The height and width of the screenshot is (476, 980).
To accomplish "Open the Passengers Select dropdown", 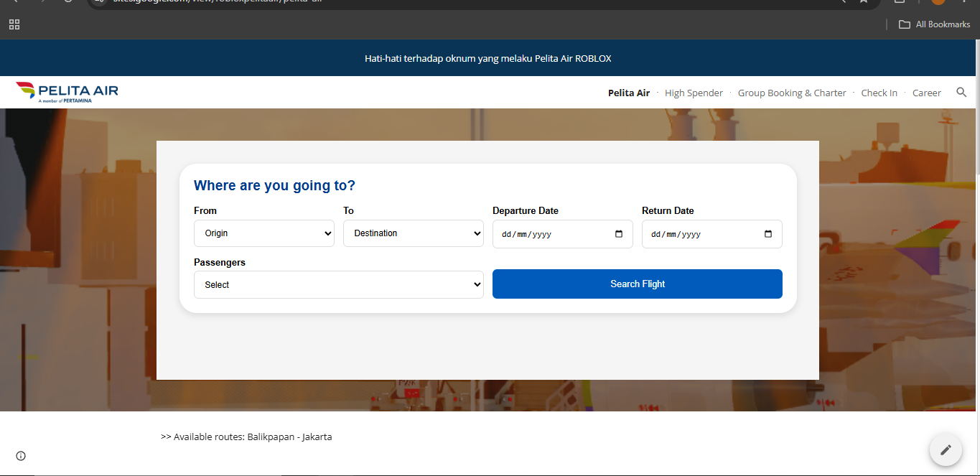I will [x=339, y=284].
